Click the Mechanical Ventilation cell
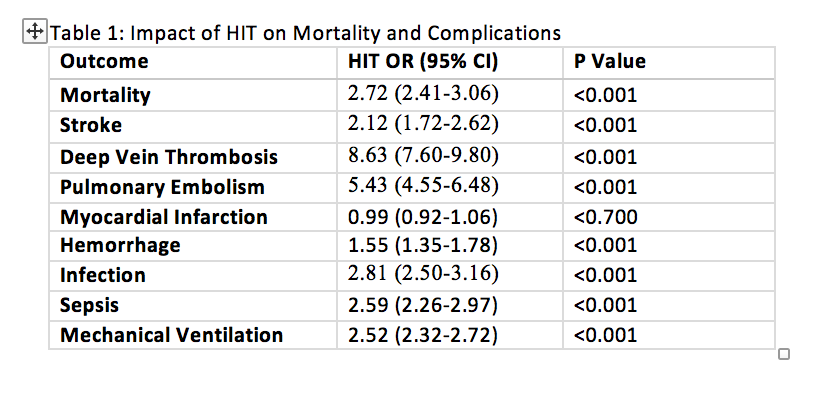This screenshot has height=398, width=838. [193, 335]
